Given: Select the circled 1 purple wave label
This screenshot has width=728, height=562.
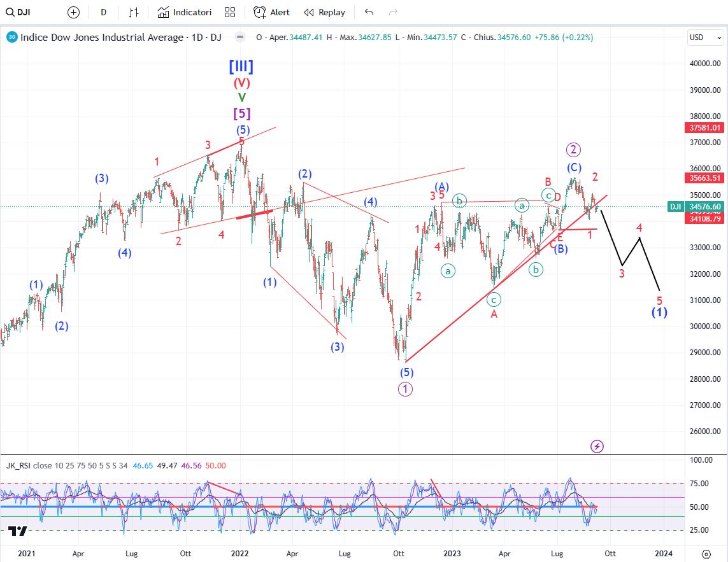Looking at the screenshot, I should [x=405, y=389].
